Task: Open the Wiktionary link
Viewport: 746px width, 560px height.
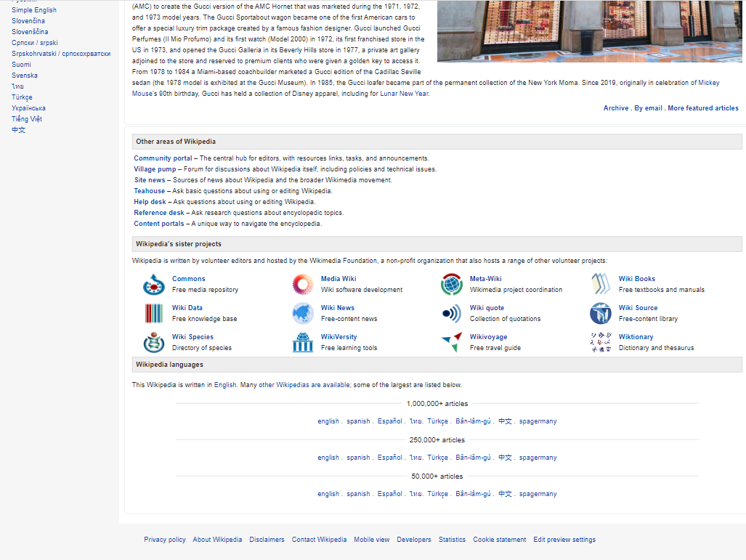Action: click(636, 337)
